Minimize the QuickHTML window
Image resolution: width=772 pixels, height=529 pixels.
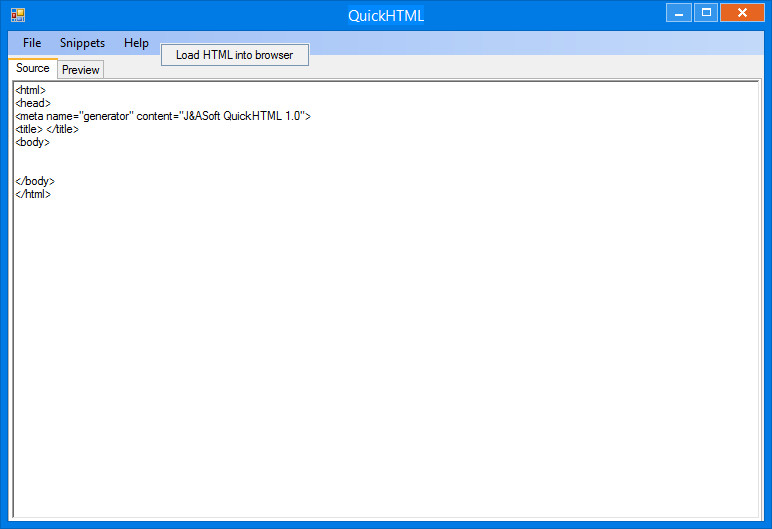679,13
